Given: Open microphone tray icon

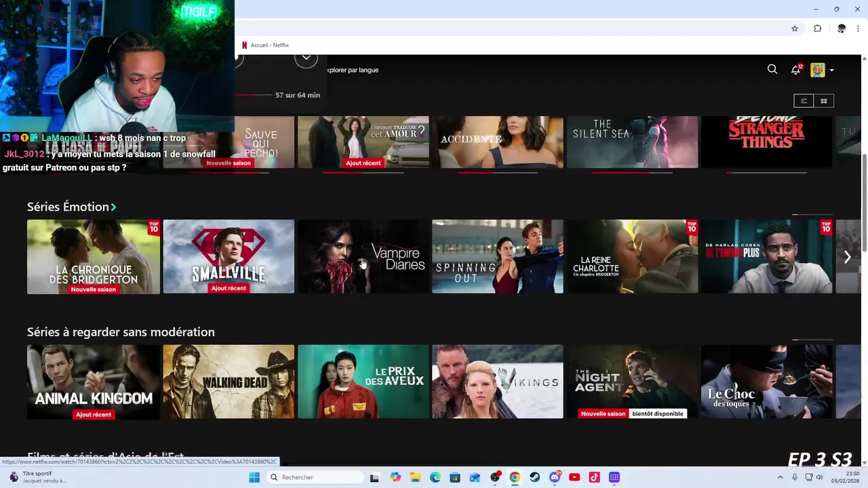Looking at the screenshot, I should 795,477.
